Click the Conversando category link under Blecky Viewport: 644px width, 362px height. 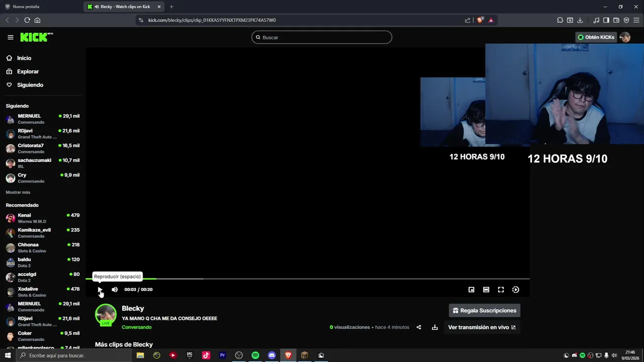(x=136, y=327)
